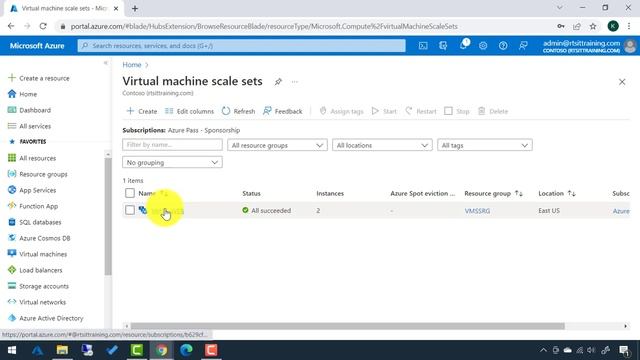The height and width of the screenshot is (360, 640).
Task: Sort by the Resource group column
Action: pyautogui.click(x=493, y=193)
